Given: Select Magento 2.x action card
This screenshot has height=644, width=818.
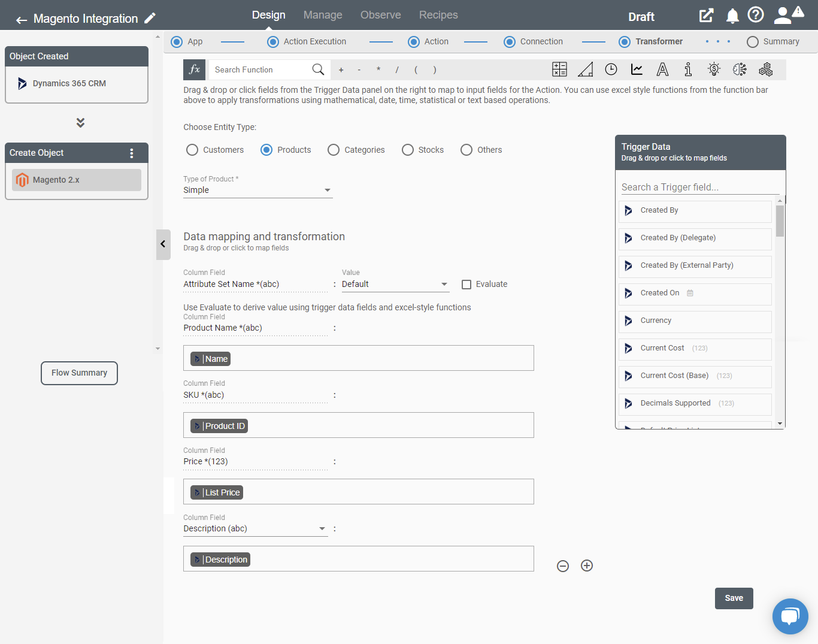Looking at the screenshot, I should [x=77, y=180].
